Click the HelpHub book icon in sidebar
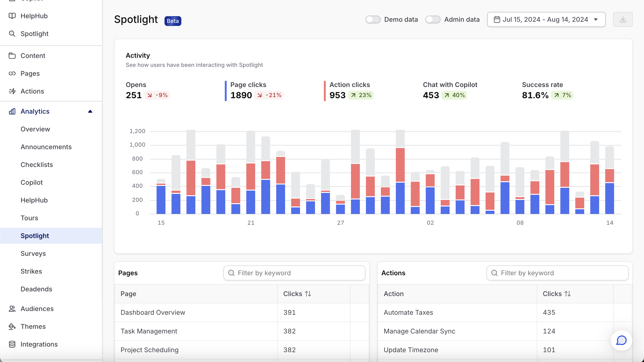 tap(12, 16)
